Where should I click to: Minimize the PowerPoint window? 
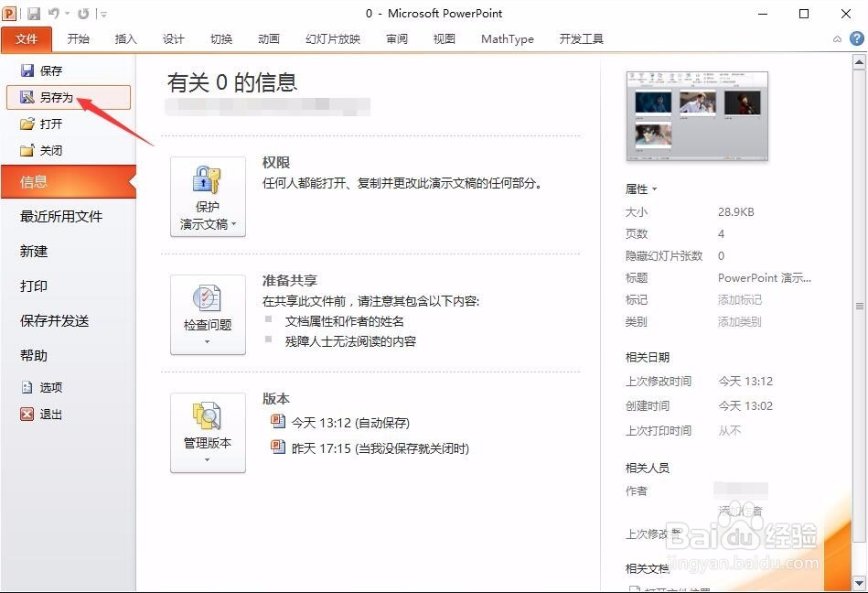click(x=763, y=14)
